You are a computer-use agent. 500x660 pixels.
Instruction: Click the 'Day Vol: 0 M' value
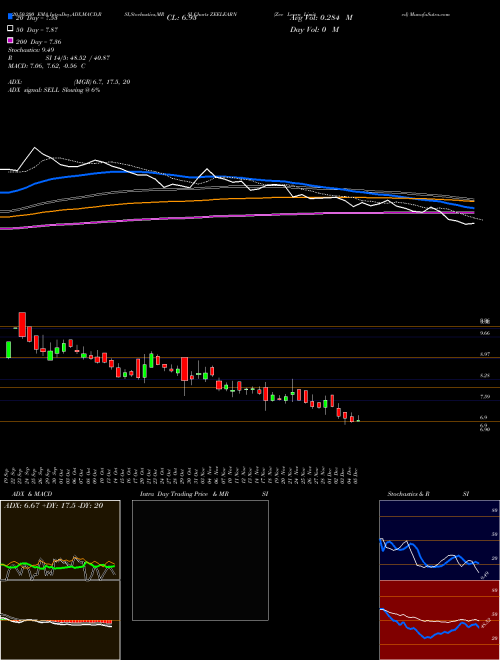pyautogui.click(x=314, y=30)
